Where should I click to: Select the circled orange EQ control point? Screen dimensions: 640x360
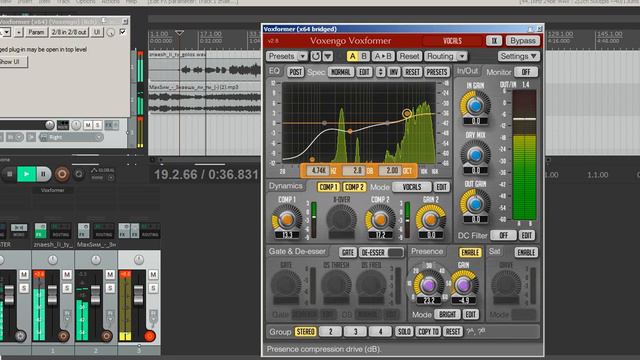pyautogui.click(x=407, y=114)
